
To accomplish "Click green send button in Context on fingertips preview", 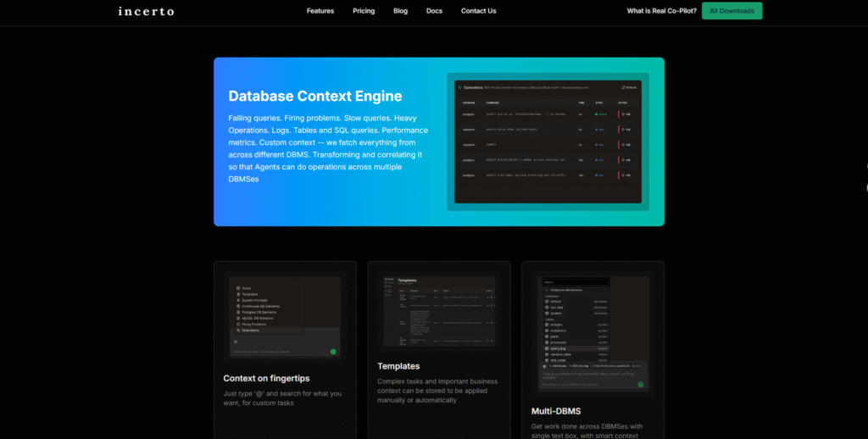I will point(333,351).
